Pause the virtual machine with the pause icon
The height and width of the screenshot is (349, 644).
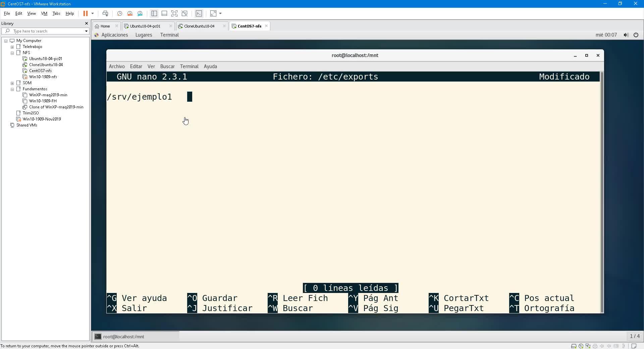click(x=86, y=13)
